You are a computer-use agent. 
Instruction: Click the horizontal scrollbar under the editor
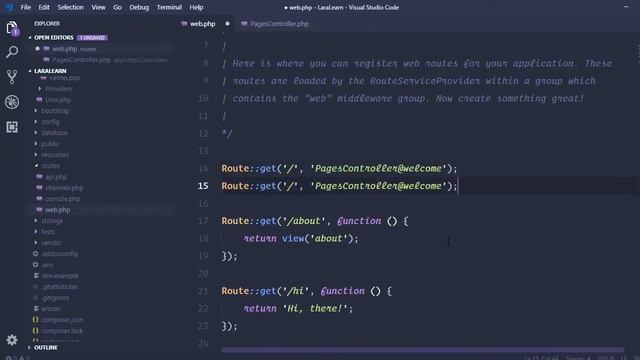point(422,350)
